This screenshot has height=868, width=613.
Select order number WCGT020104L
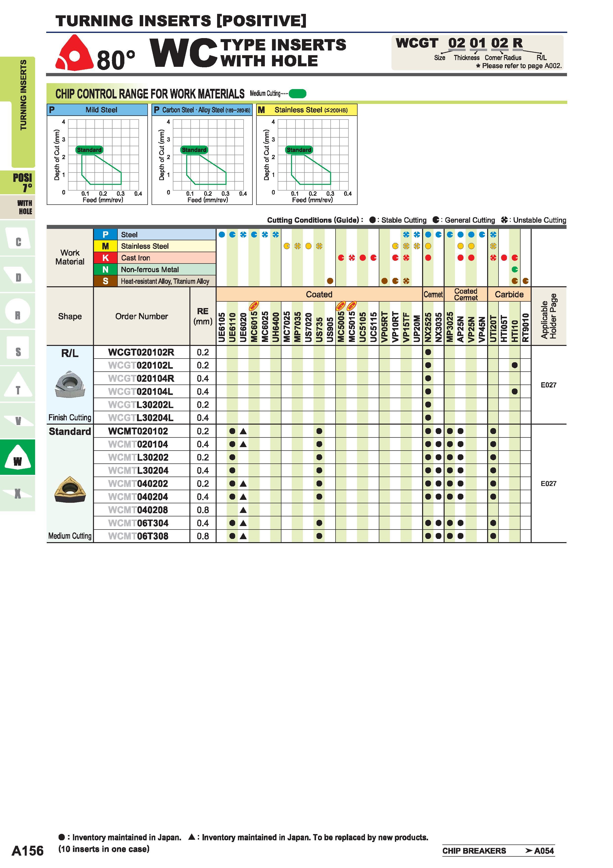point(140,392)
